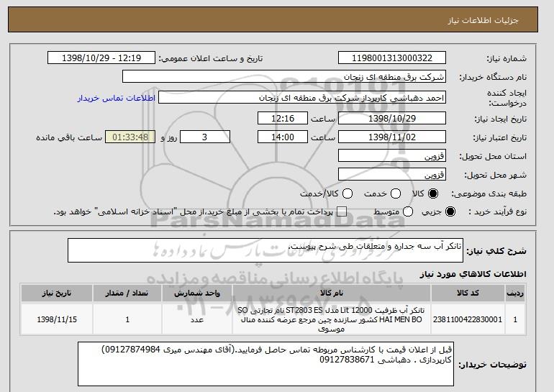This screenshot has width=554, height=392.
Task: Click the کد کالا column header
Action: tap(468, 293)
